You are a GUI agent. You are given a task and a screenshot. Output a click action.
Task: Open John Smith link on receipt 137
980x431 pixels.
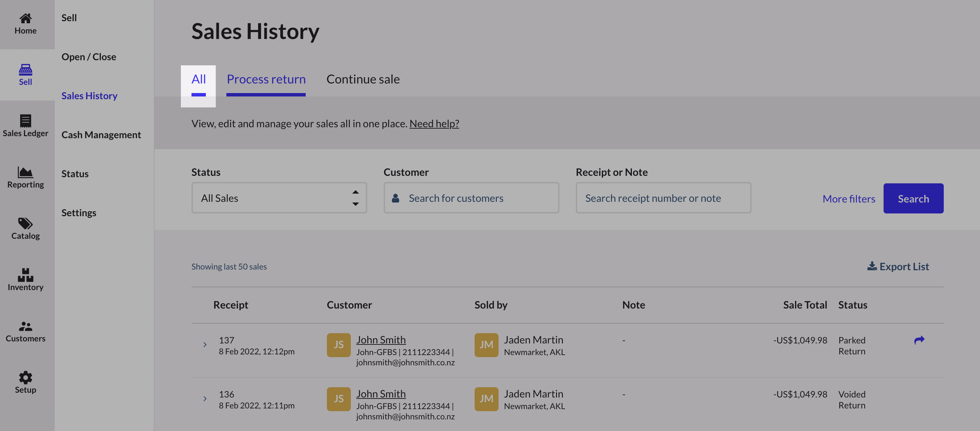tap(381, 340)
